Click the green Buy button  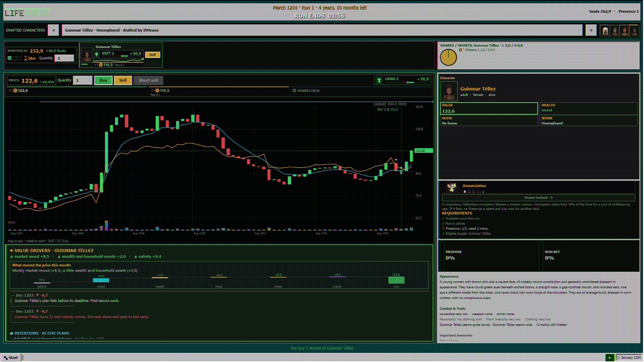click(103, 80)
